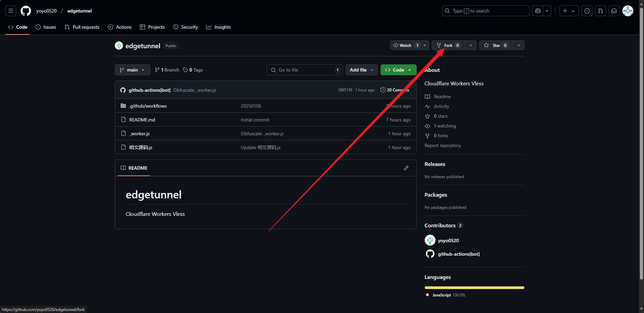Open user avatar profile menu
The width and height of the screenshot is (644, 313).
[628, 11]
